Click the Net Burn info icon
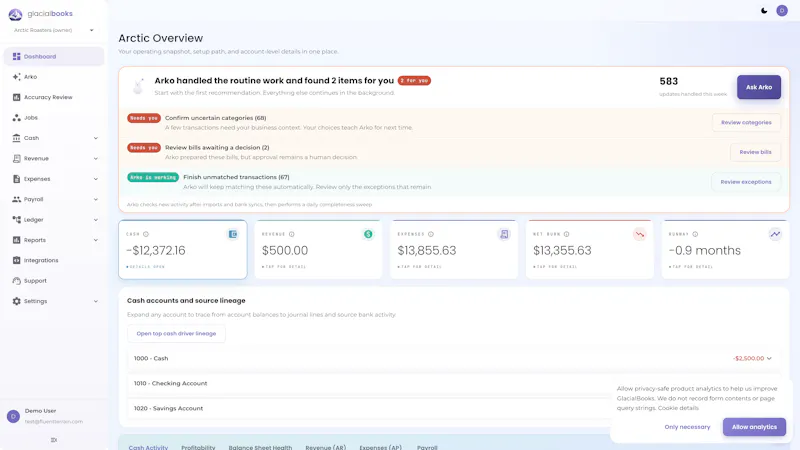 (566, 234)
